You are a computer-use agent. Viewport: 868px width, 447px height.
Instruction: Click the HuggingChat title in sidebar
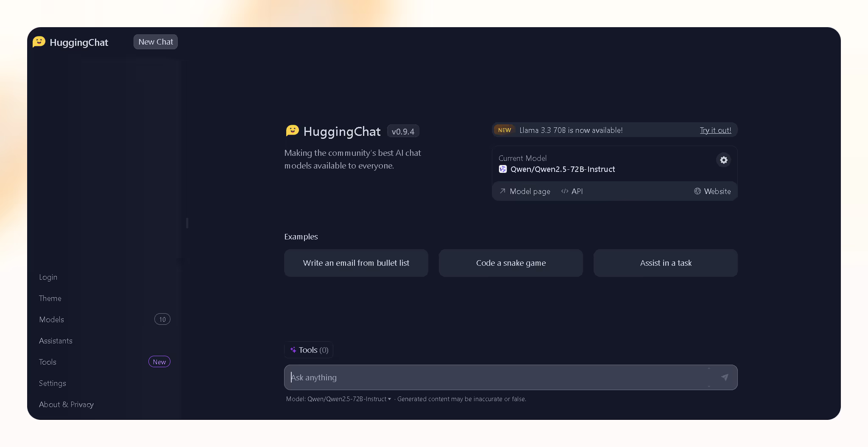tap(79, 42)
